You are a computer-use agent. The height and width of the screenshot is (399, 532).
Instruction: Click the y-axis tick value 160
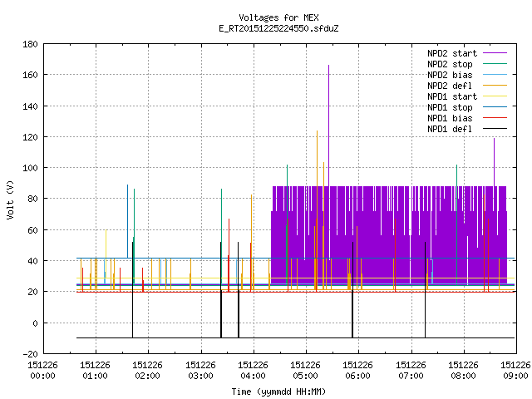click(30, 75)
